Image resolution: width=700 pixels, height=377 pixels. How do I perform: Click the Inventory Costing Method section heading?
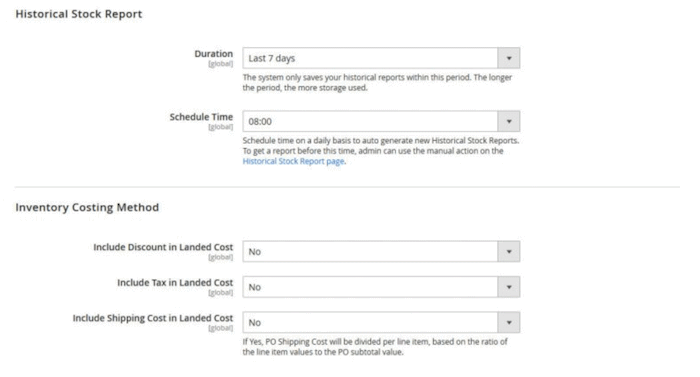click(x=87, y=207)
